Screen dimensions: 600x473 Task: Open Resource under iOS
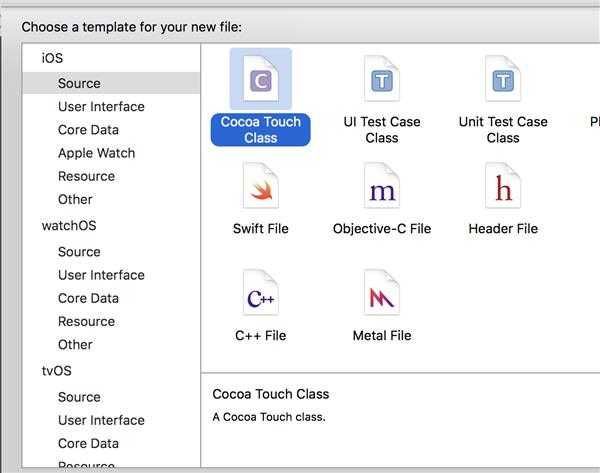(x=86, y=176)
